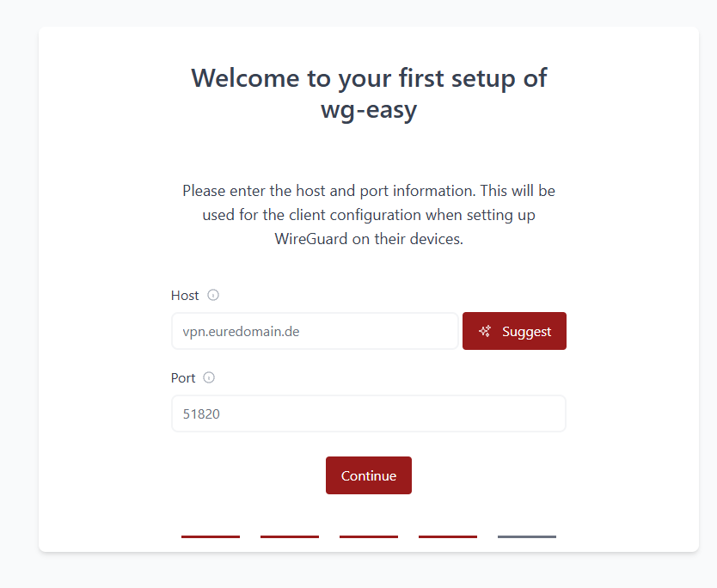Click the "wg-easy" title text
The height and width of the screenshot is (588, 717).
369,109
